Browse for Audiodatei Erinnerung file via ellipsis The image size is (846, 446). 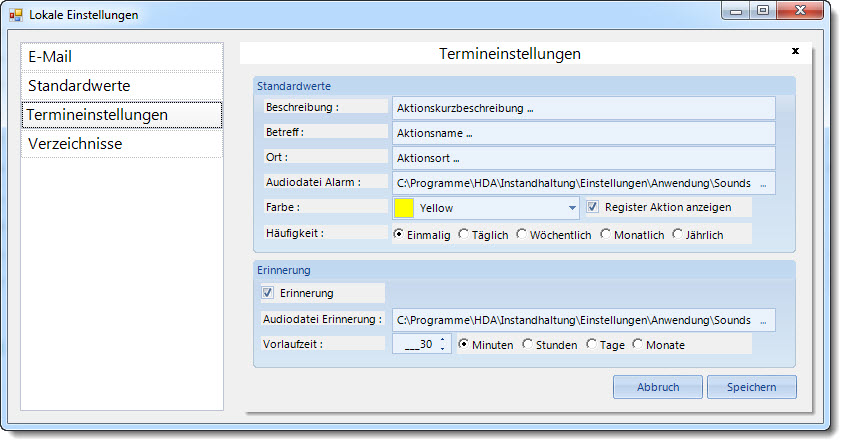pos(763,321)
